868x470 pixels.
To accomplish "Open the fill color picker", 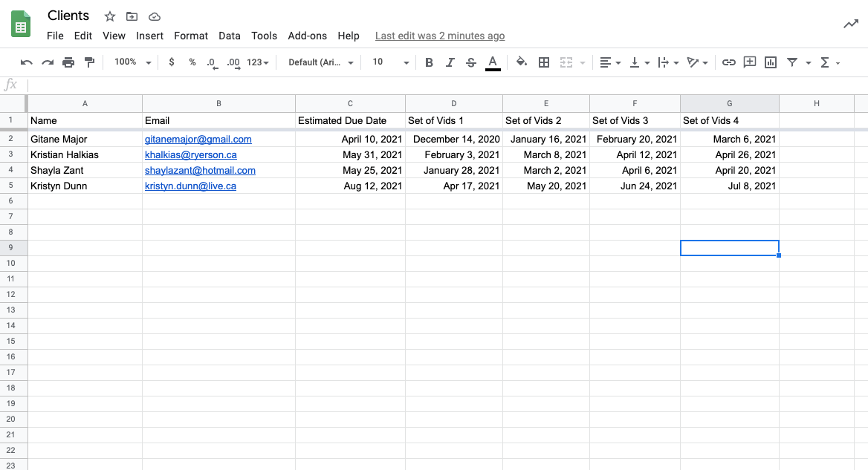I will [x=522, y=62].
